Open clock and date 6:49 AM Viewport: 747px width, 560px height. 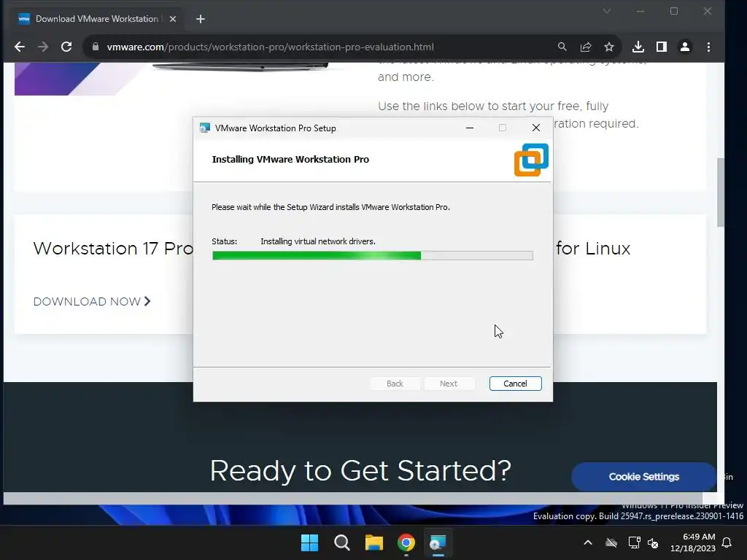click(693, 542)
